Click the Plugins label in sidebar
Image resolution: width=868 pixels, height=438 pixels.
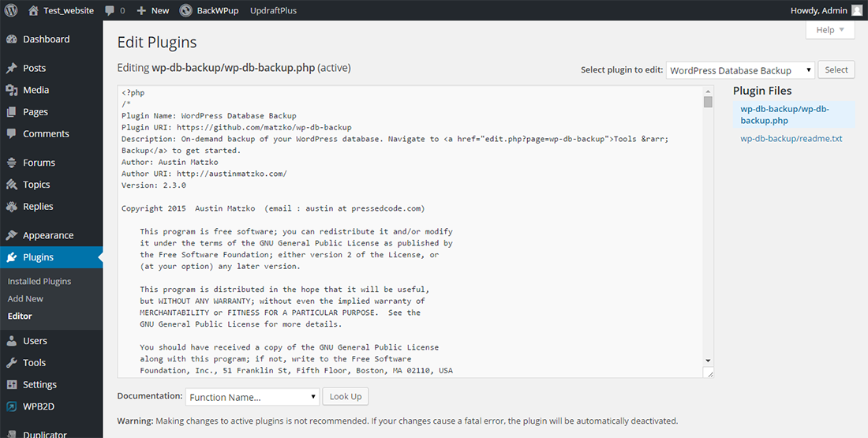coord(38,257)
